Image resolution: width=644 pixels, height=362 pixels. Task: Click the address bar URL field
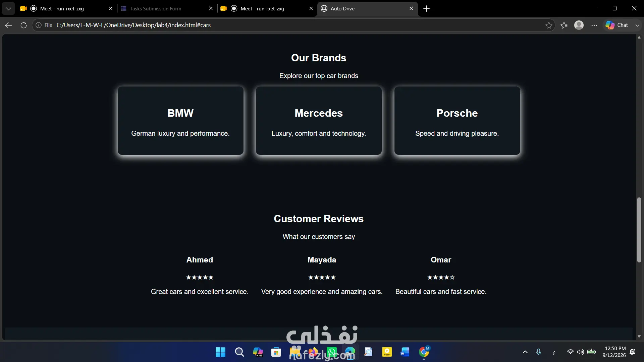[295, 25]
